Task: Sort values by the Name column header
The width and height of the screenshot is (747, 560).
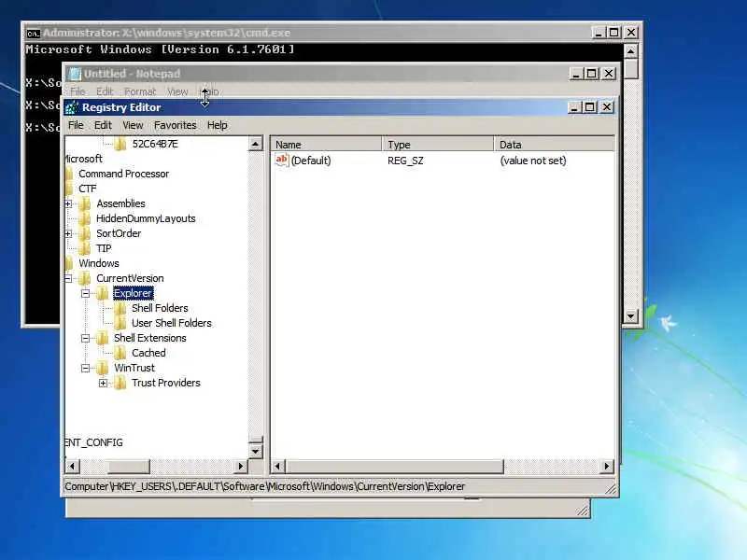Action: pyautogui.click(x=326, y=145)
